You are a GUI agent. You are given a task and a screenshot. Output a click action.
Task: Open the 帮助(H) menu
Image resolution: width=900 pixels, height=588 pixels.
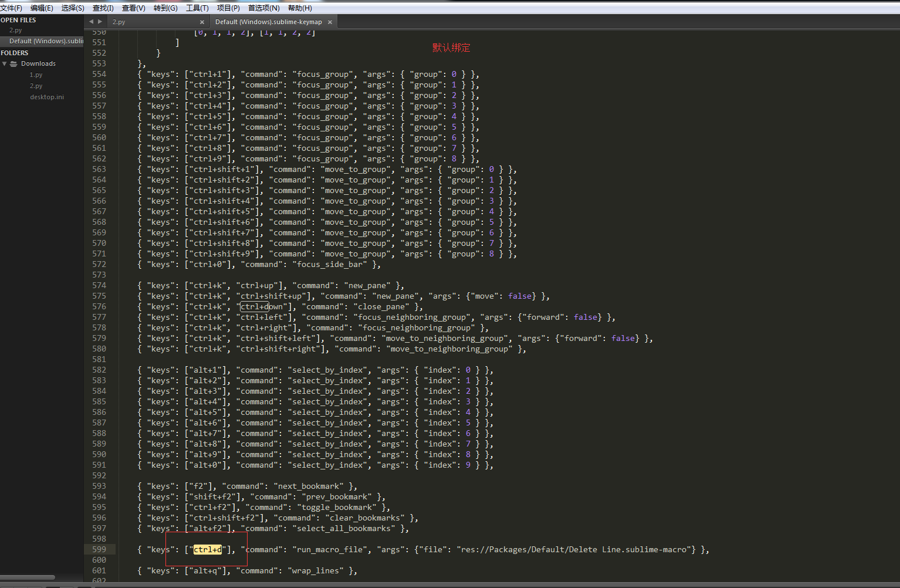coord(300,8)
